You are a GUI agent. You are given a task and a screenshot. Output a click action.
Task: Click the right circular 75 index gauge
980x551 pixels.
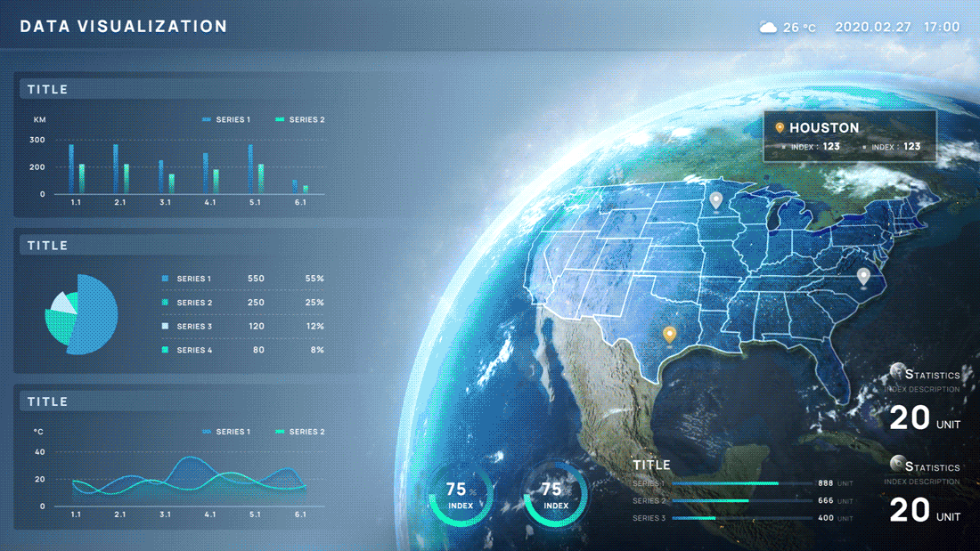click(x=555, y=494)
